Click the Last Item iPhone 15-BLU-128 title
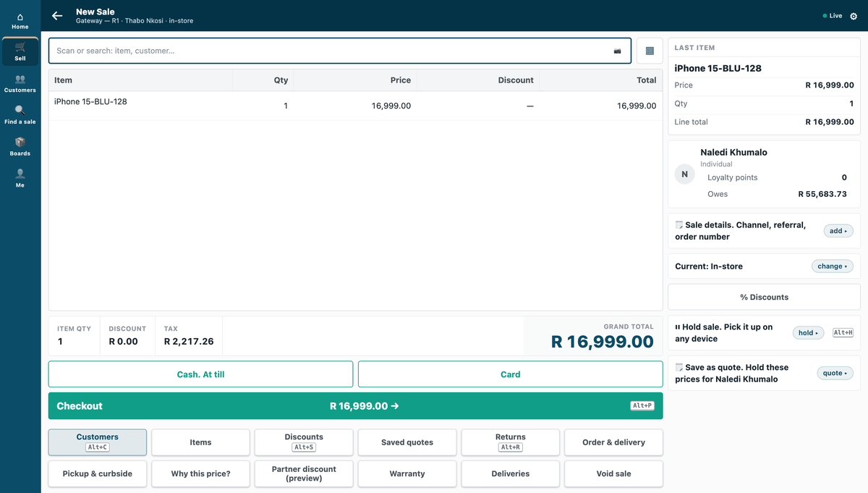This screenshot has height=493, width=868. pos(718,68)
